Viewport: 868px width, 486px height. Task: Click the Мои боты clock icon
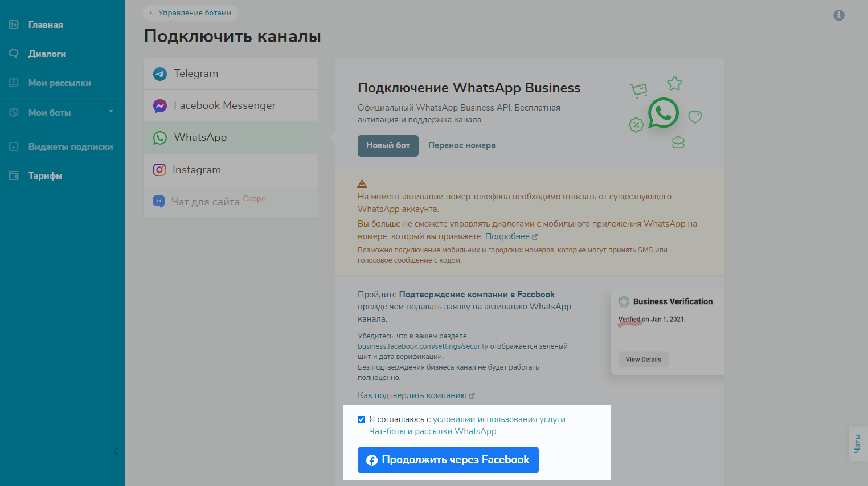14,112
